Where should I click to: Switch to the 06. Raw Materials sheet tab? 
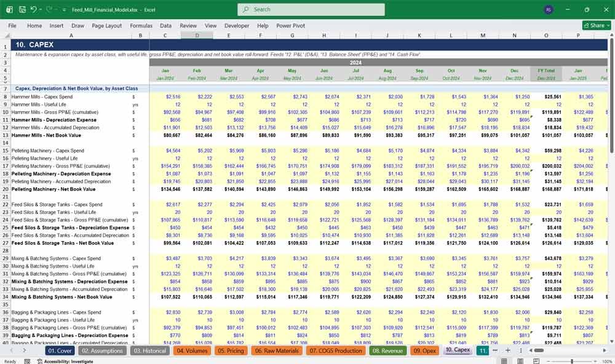[277, 350]
